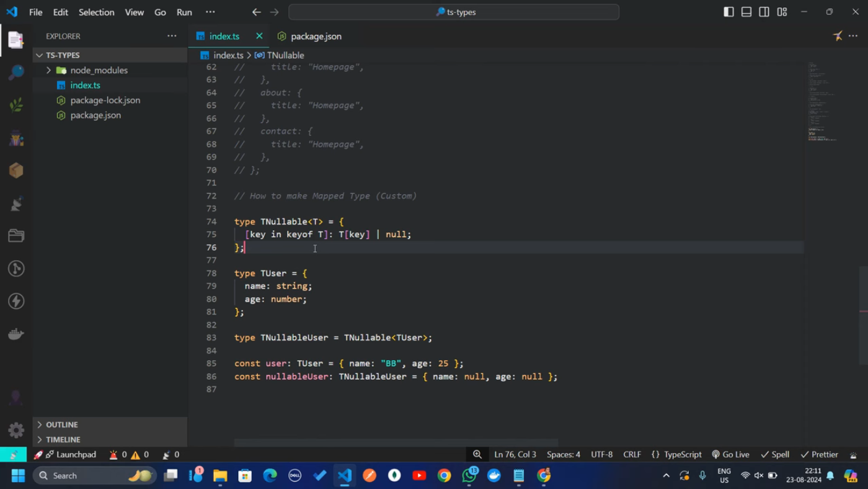Screen dimensions: 868x489
Task: Start Go Live server
Action: [730, 455]
